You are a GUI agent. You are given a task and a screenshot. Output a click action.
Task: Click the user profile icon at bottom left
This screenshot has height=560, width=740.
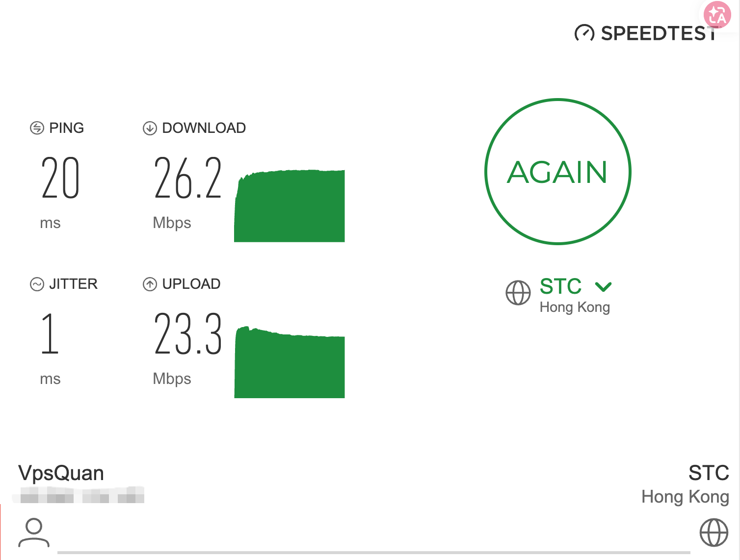34,532
